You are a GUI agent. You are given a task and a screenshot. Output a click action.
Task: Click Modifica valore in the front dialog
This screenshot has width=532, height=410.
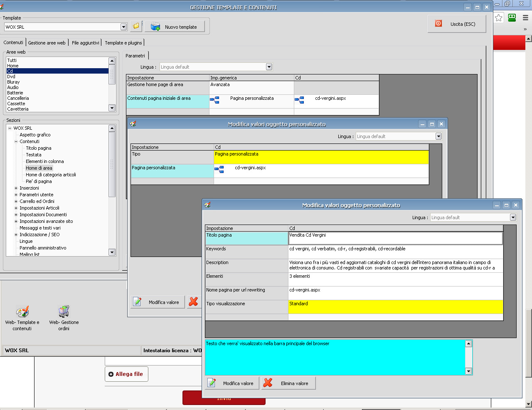[232, 383]
